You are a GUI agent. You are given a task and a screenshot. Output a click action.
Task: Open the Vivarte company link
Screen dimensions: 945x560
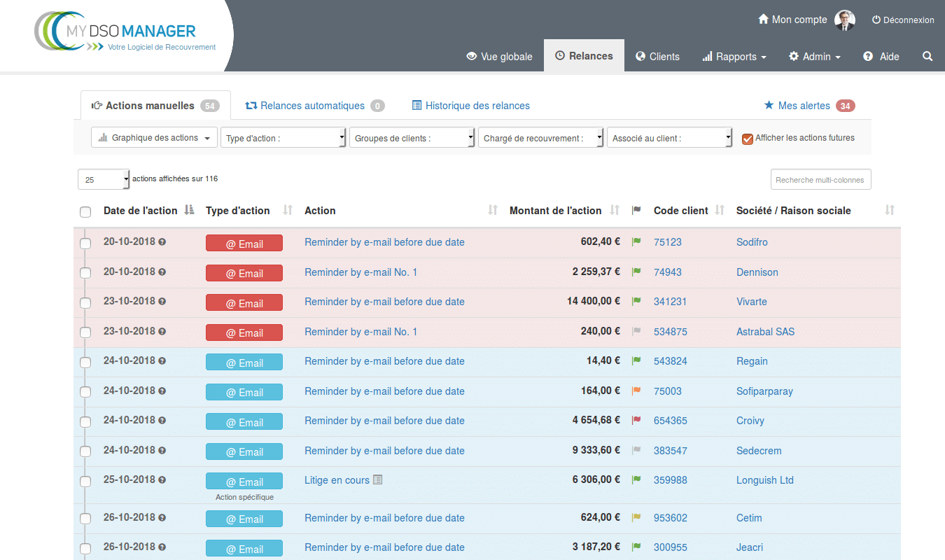751,302
